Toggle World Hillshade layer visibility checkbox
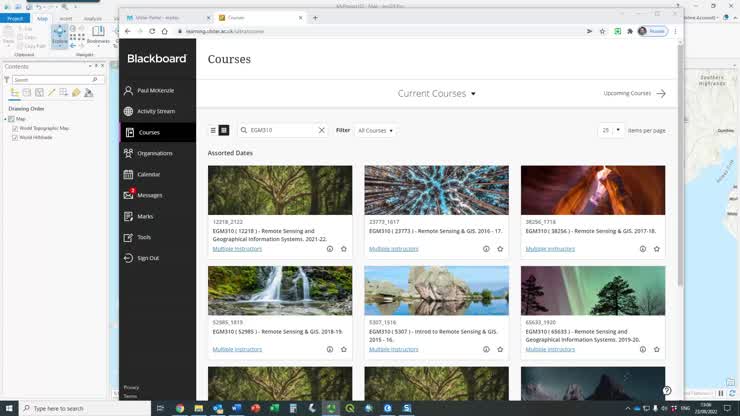This screenshot has height=416, width=740. point(15,137)
